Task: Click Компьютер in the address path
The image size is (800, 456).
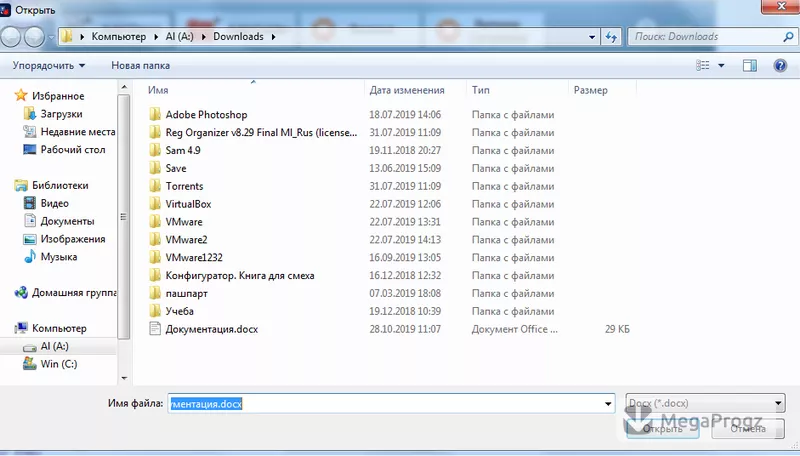Action: coord(118,37)
